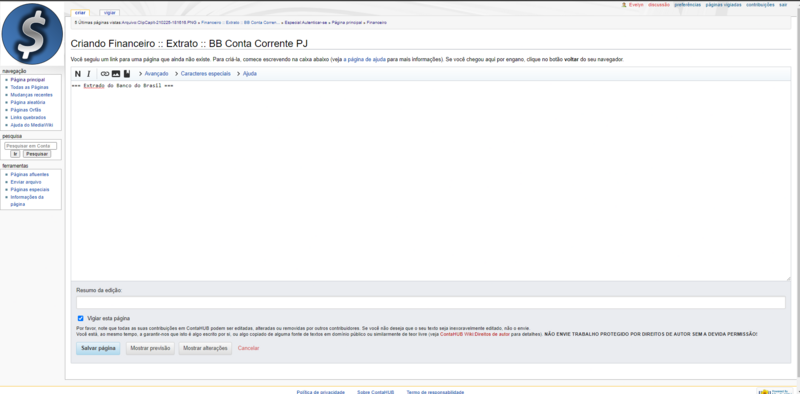This screenshot has height=394, width=800.
Task: Open Ajuda do MediaWiki in sidebar
Action: tap(32, 125)
